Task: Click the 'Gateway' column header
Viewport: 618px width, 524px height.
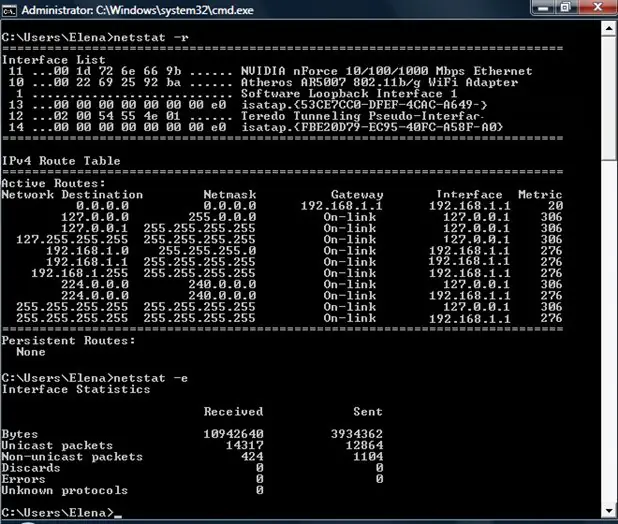Action: [x=357, y=195]
